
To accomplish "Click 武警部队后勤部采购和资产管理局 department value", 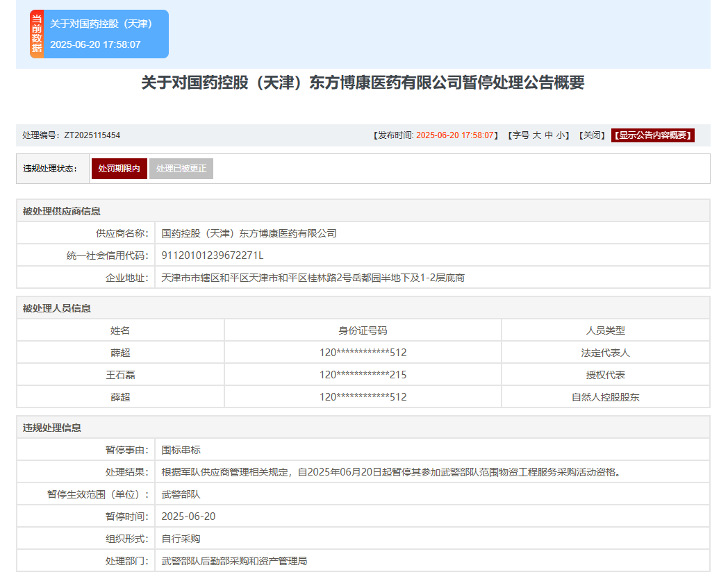I will pos(234,561).
